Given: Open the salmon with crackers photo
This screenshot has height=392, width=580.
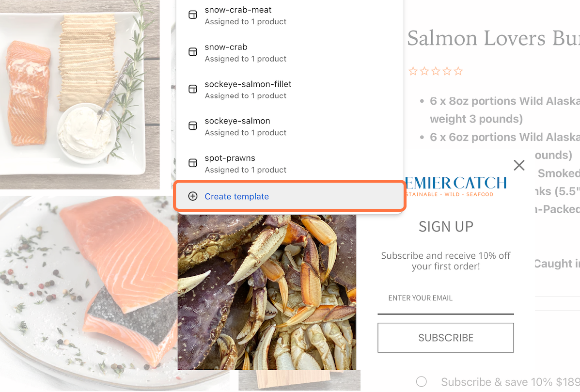Looking at the screenshot, I should (x=79, y=94).
